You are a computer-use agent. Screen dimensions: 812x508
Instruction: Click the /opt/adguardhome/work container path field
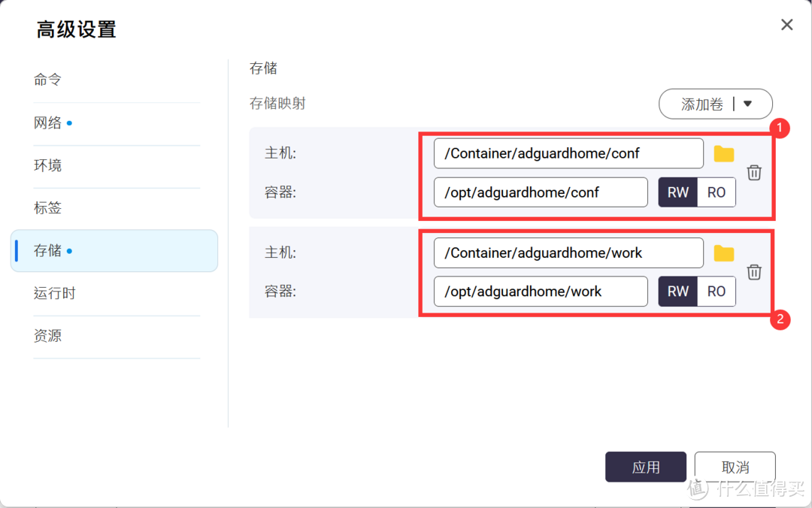(x=540, y=291)
